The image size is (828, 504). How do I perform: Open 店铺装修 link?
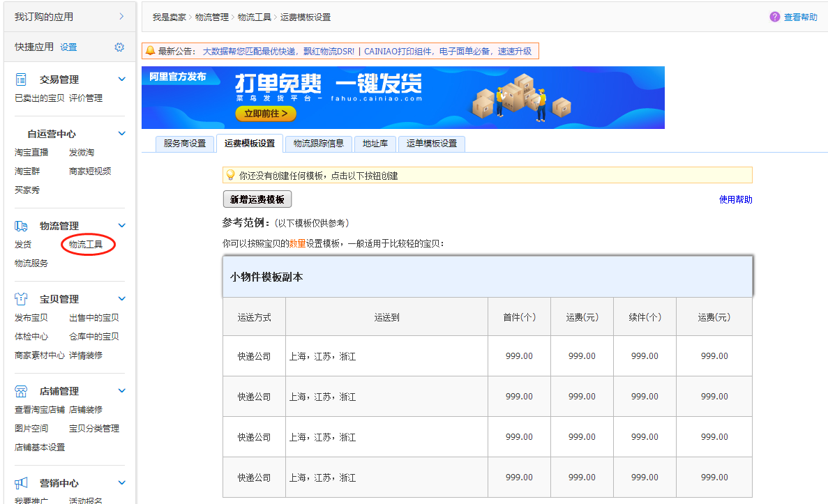86,410
